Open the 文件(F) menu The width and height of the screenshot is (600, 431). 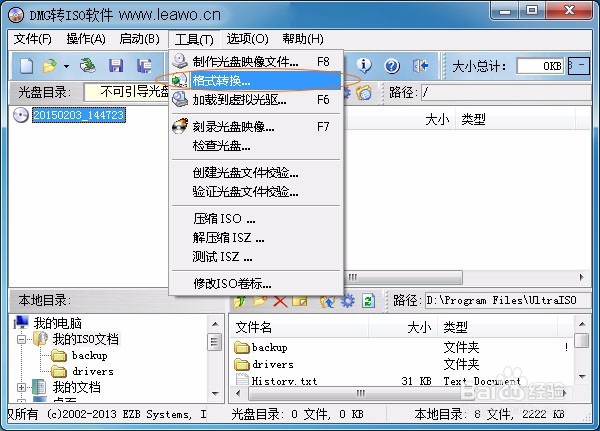pyautogui.click(x=32, y=39)
